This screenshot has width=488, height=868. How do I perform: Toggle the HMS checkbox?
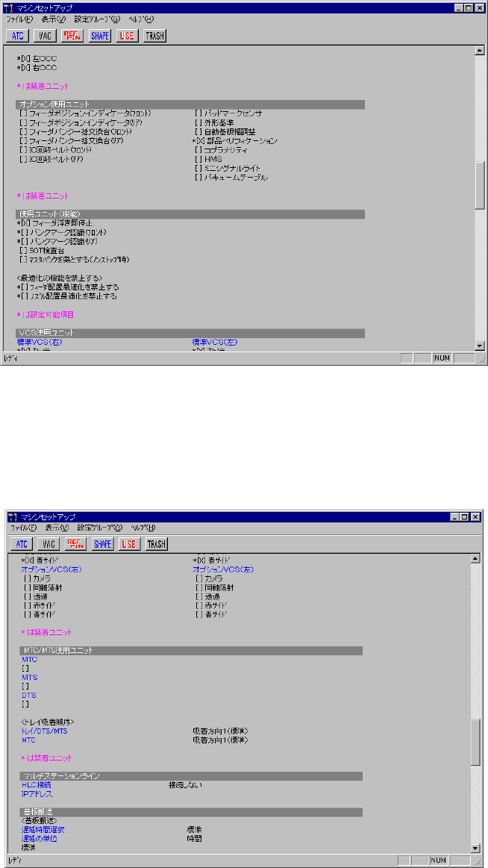pos(198,160)
